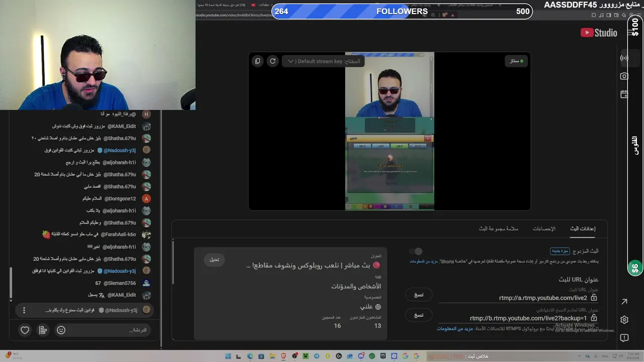Viewport: 644px width, 362px height.
Task: Open the send feedback icon in sidebar
Action: click(624, 338)
